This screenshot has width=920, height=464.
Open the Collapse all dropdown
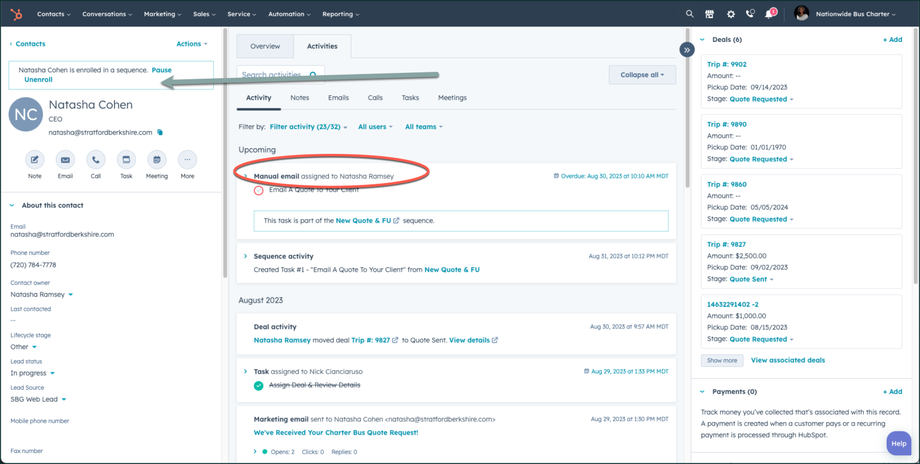[x=642, y=75]
